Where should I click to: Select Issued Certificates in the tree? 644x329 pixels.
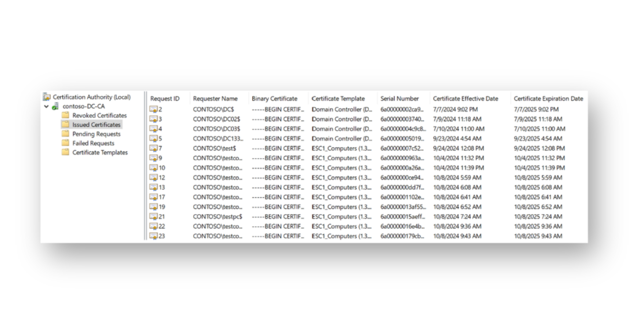(96, 125)
